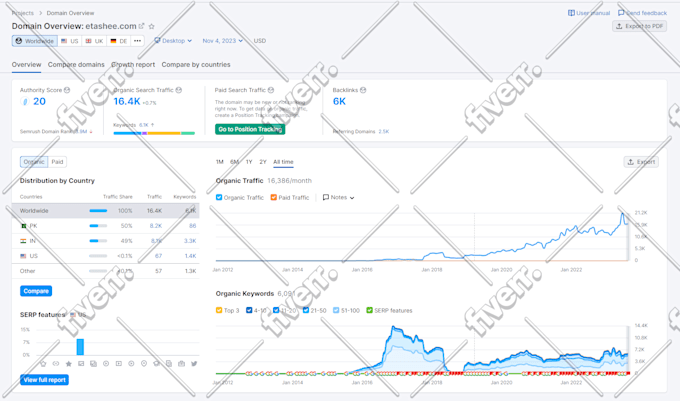
Task: Select the Worldwide database button
Action: pos(35,41)
